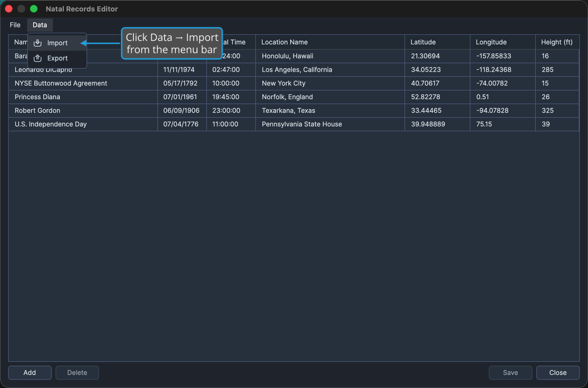Click the Add button
Image resolution: width=588 pixels, height=388 pixels.
coord(29,373)
